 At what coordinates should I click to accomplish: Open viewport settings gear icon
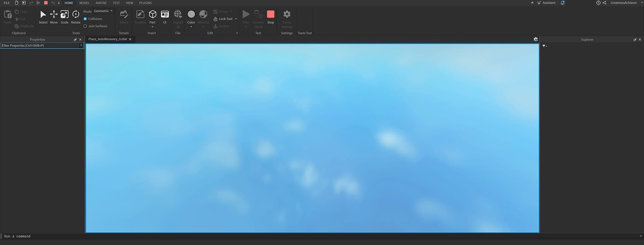click(x=536, y=39)
